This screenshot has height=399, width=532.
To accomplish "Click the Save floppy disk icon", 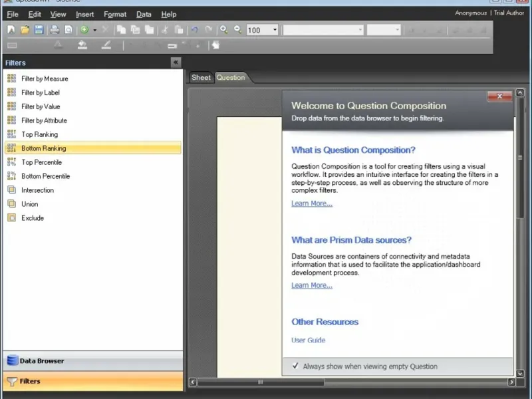I will point(39,30).
